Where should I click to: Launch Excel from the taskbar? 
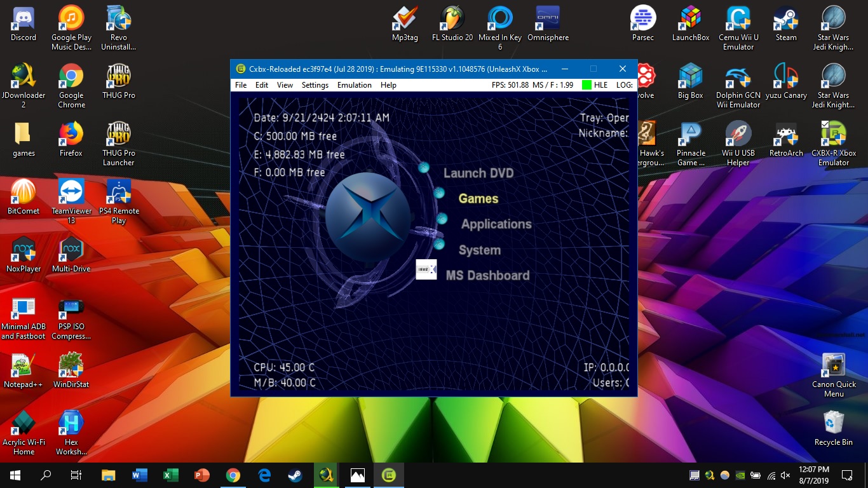(x=171, y=475)
